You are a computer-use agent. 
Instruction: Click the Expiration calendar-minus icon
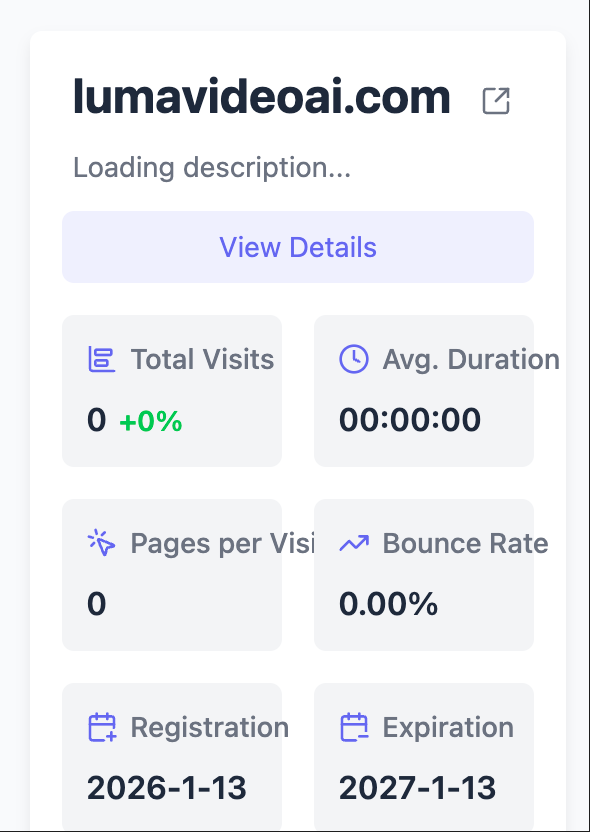tap(353, 727)
